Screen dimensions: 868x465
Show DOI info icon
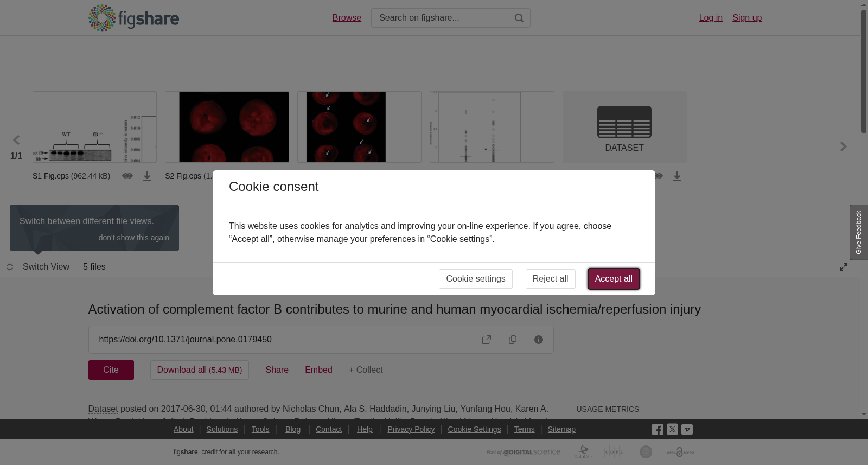539,340
